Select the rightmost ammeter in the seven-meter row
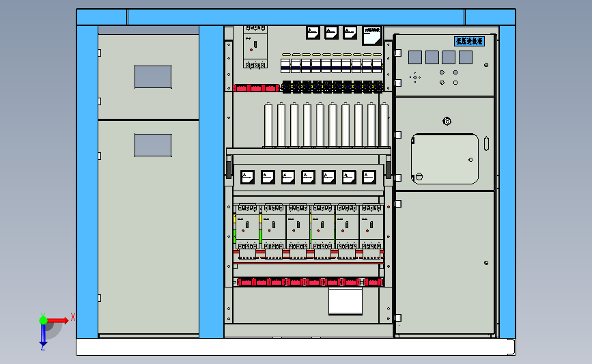The image size is (592, 364). [x=369, y=177]
